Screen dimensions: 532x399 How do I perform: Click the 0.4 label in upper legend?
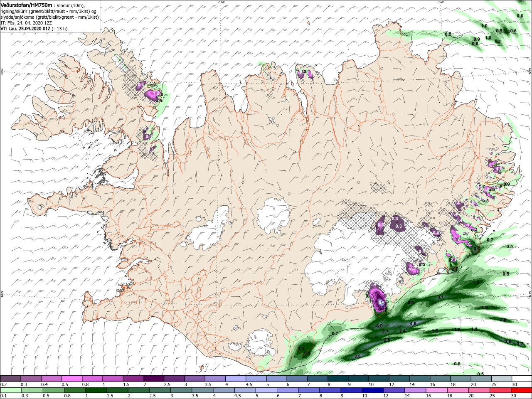(x=44, y=384)
